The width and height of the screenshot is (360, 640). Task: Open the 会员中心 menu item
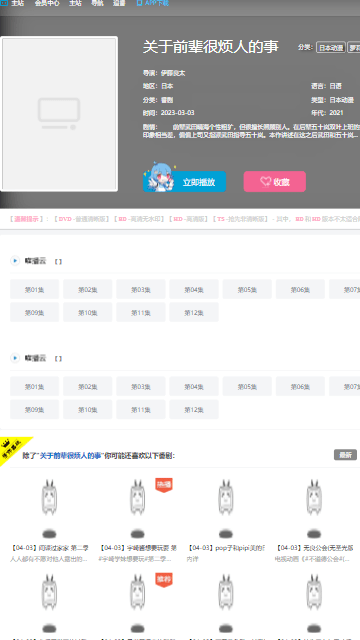tap(47, 3)
